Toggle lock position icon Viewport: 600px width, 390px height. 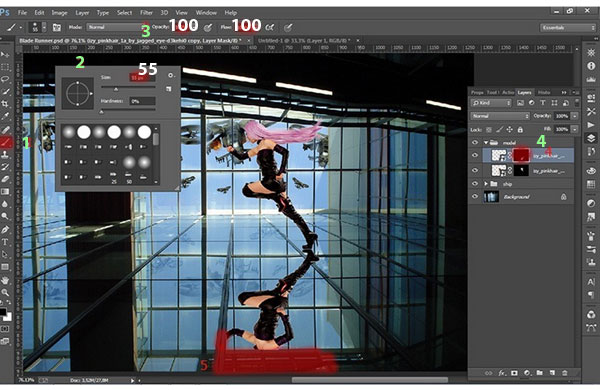coord(510,130)
